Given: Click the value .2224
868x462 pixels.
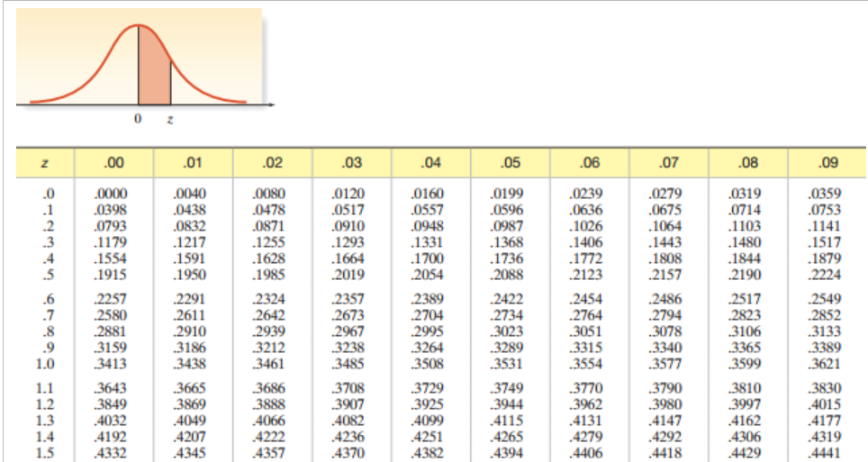Looking at the screenshot, I should coord(825,275).
